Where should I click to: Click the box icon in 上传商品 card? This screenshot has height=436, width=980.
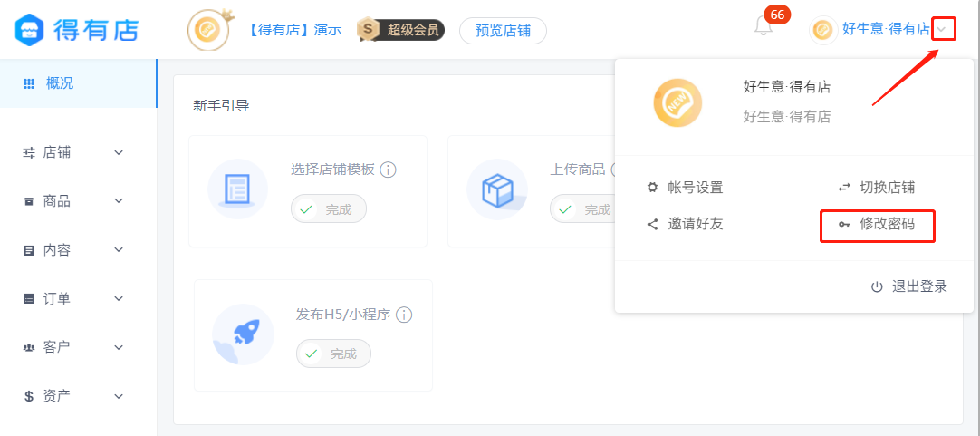point(497,189)
